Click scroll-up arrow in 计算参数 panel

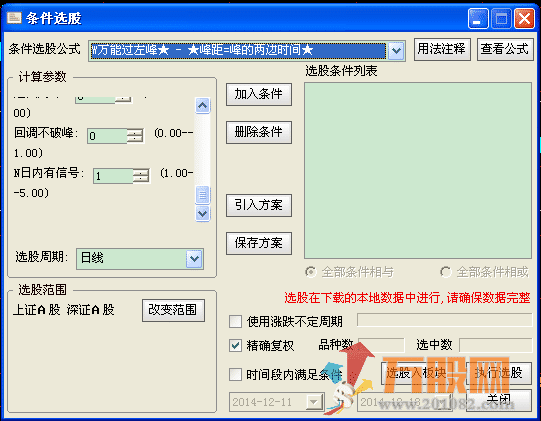coord(203,106)
